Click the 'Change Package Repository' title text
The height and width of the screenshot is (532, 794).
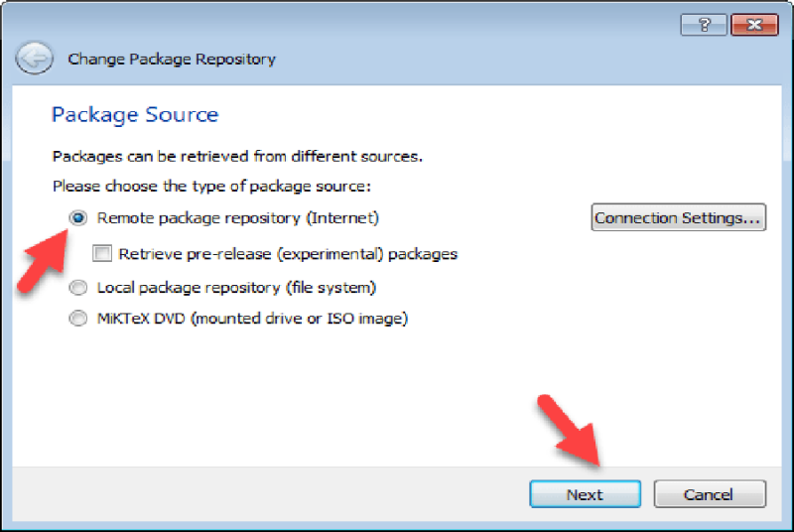coord(172,60)
